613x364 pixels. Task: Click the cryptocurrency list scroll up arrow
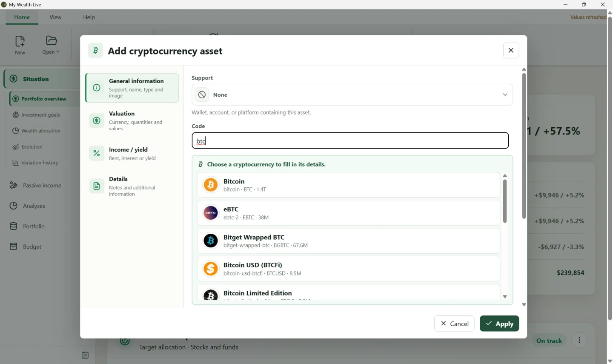pyautogui.click(x=505, y=175)
